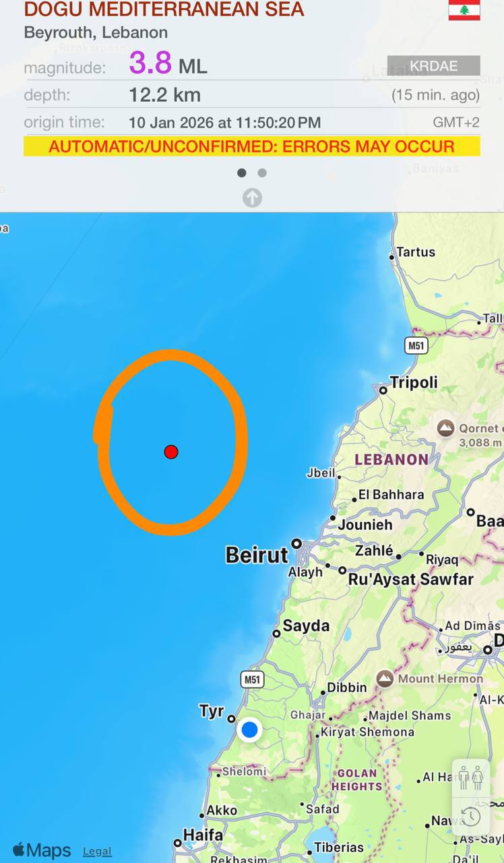Open the population people icon
The image size is (504, 863).
(471, 777)
